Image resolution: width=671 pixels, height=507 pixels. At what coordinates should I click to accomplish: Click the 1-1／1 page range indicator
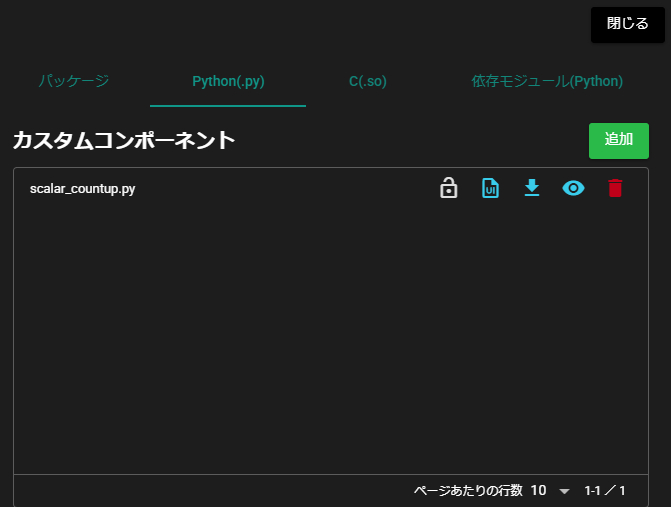point(605,491)
